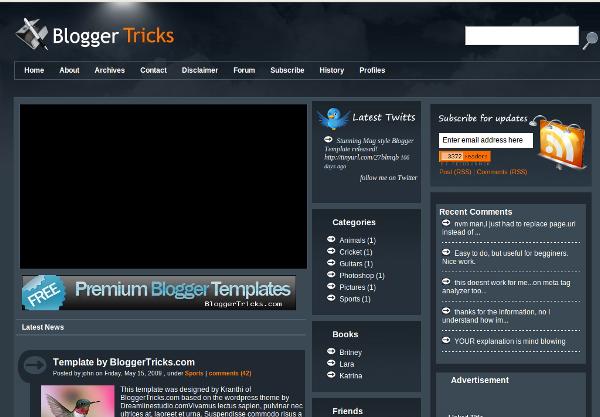
Task: Select the Sports (1) category
Action: pos(355,299)
